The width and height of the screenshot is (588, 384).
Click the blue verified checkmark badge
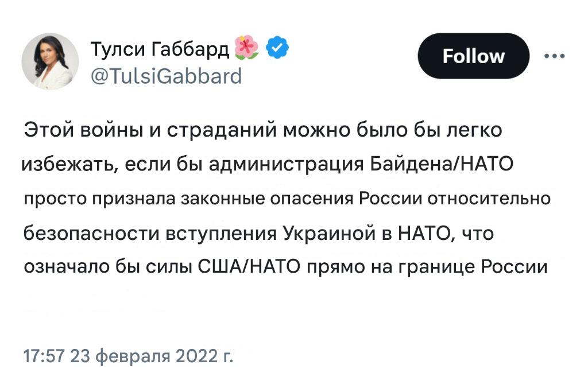click(x=278, y=49)
